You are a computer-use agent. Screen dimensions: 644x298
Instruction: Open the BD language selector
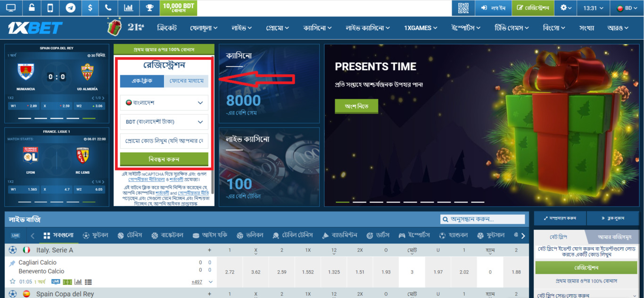[x=627, y=8]
